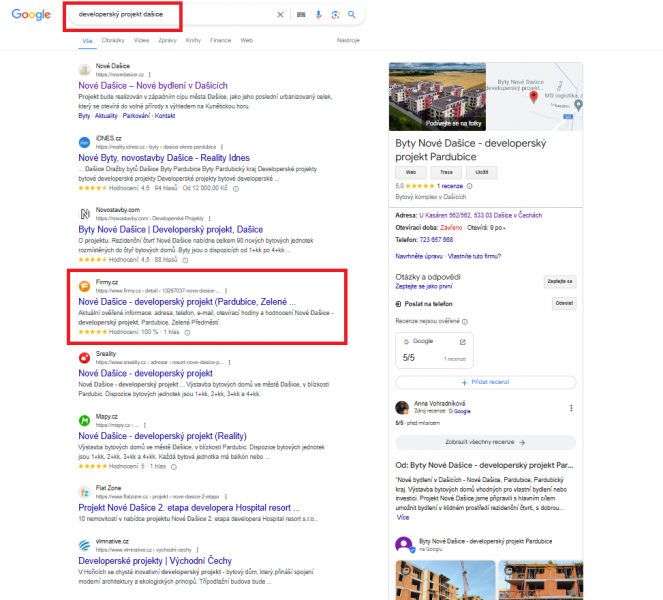Open options menu for Anna Vohradníková review
663x600 pixels.
click(571, 408)
